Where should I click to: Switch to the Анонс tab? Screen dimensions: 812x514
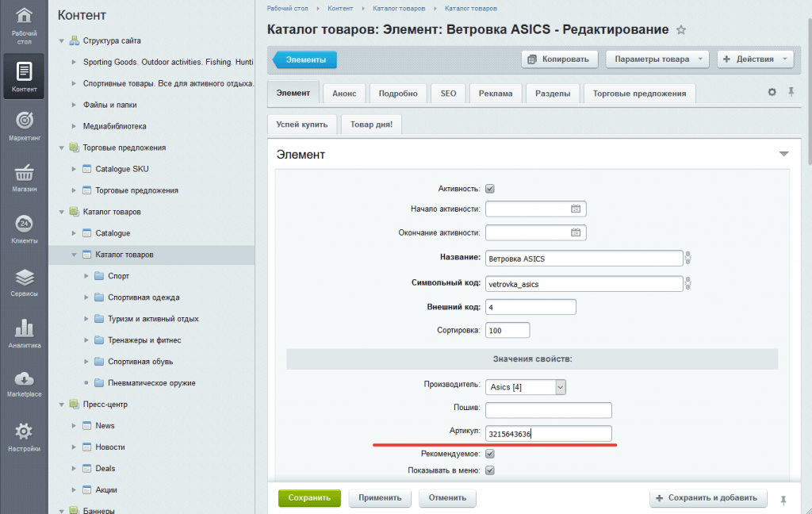(x=344, y=94)
